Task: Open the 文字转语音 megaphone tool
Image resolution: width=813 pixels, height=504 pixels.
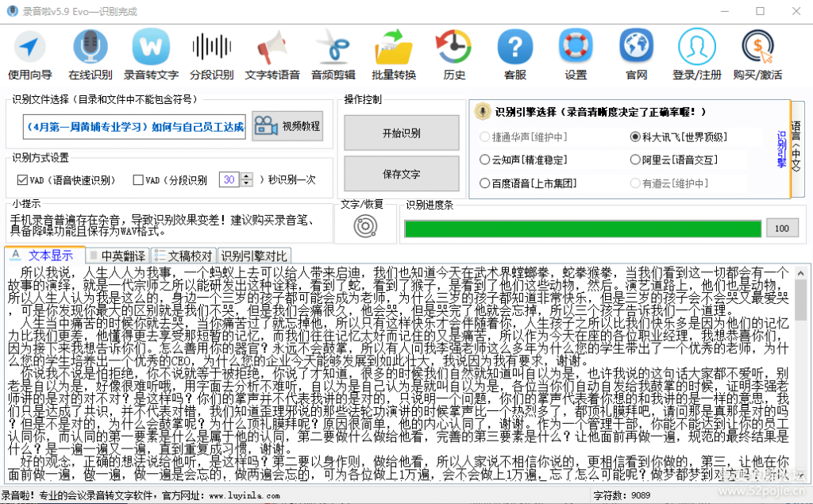Action: [x=272, y=48]
